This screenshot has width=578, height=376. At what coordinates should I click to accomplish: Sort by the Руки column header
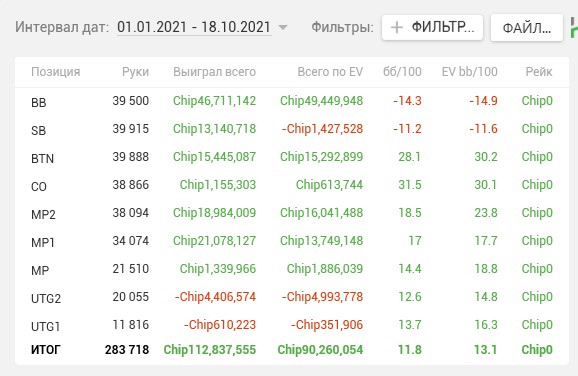coord(135,72)
